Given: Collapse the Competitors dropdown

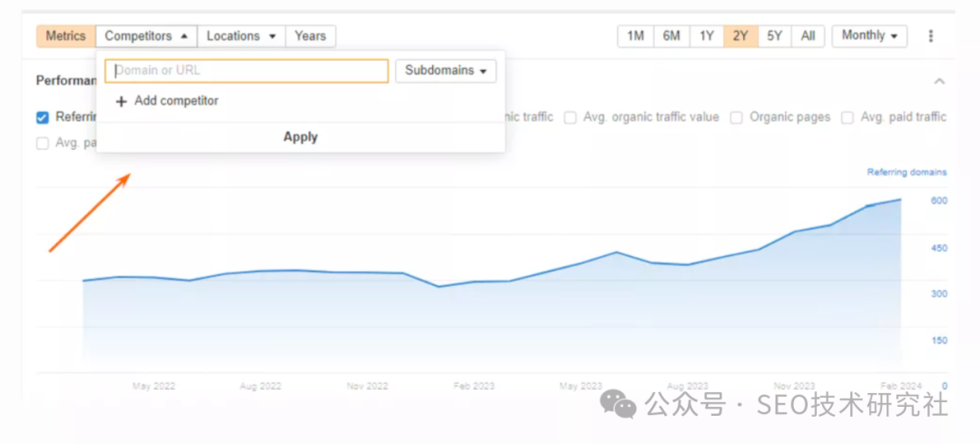Looking at the screenshot, I should tap(146, 36).
